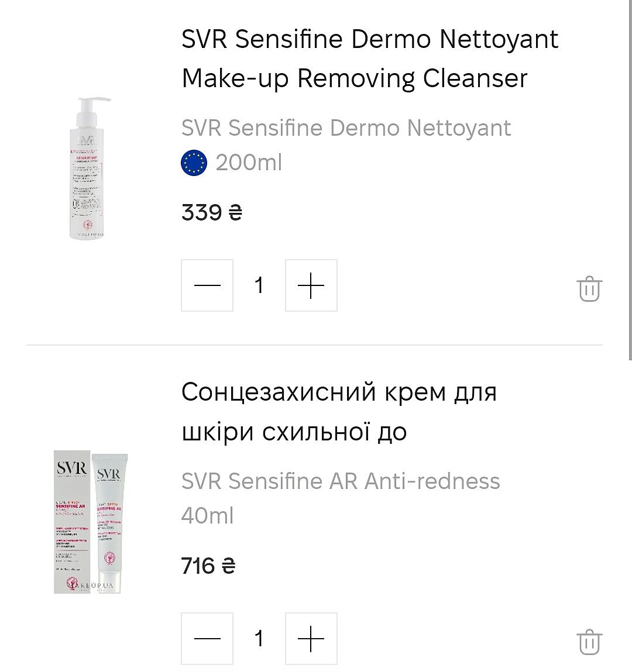Viewport: 632px width, 672px height.
Task: Open the Сонцезахисний крем product title
Action: (339, 412)
